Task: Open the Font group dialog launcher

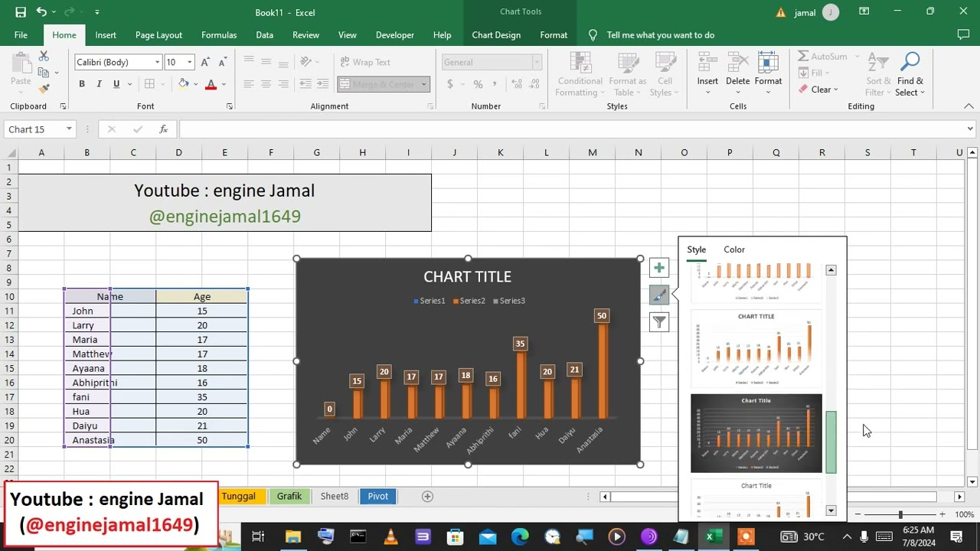Action: point(229,106)
